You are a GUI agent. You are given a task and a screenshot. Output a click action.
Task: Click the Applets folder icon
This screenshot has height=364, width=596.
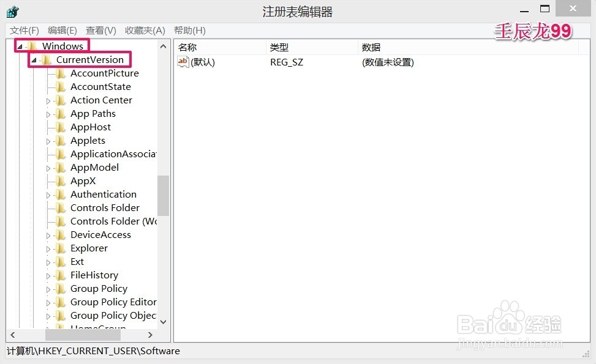[x=62, y=140]
